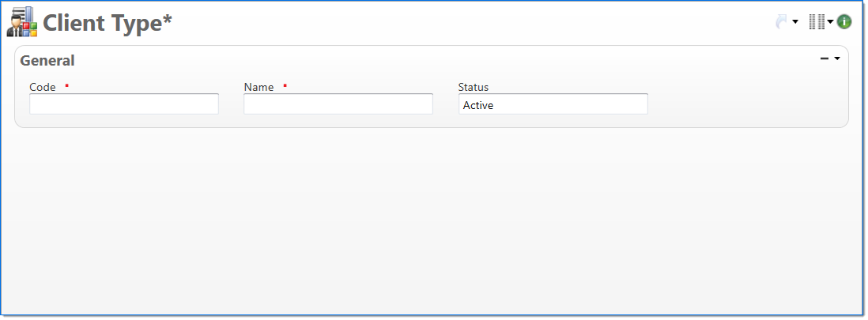Click the curved arrow action icon
Image resolution: width=868 pixels, height=320 pixels.
point(782,22)
